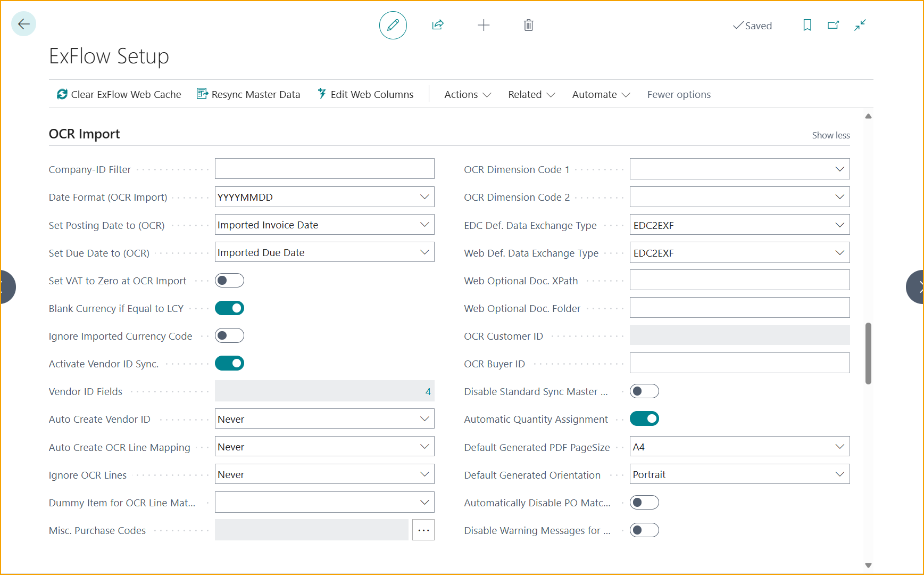924x575 pixels.
Task: Click the Saved status indicator
Action: click(752, 26)
